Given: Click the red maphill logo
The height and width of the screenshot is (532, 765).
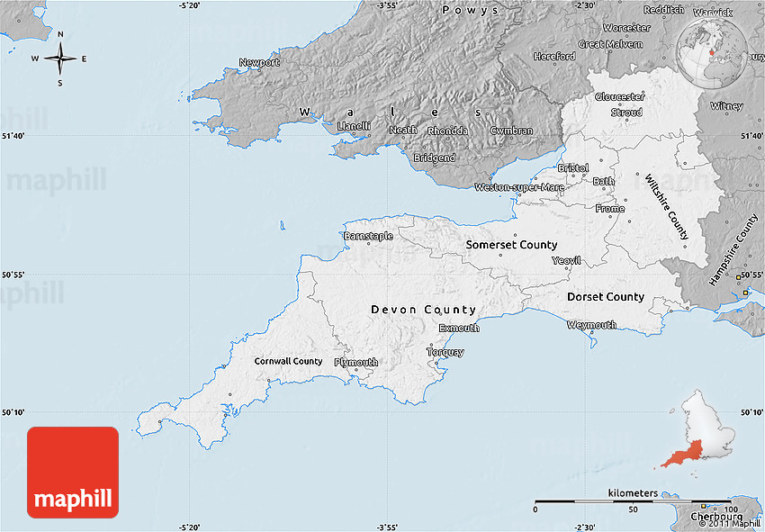Looking at the screenshot, I should coord(73,472).
